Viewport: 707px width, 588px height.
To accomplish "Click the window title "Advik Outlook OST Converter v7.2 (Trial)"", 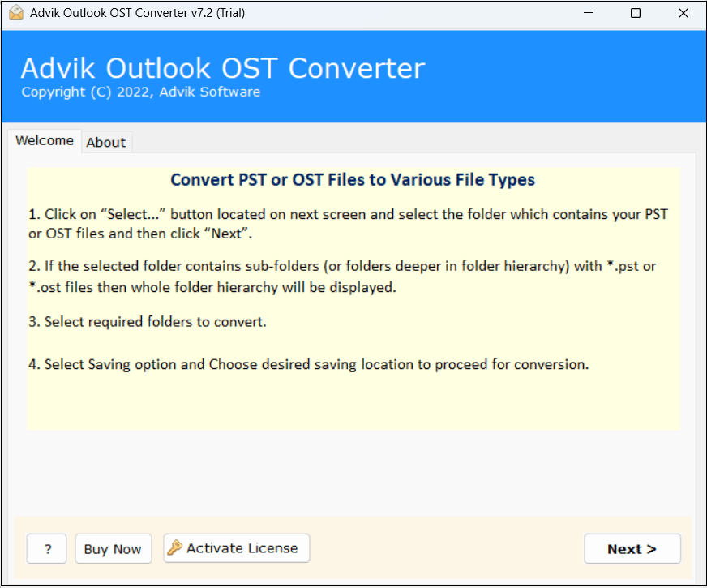I will pos(138,13).
